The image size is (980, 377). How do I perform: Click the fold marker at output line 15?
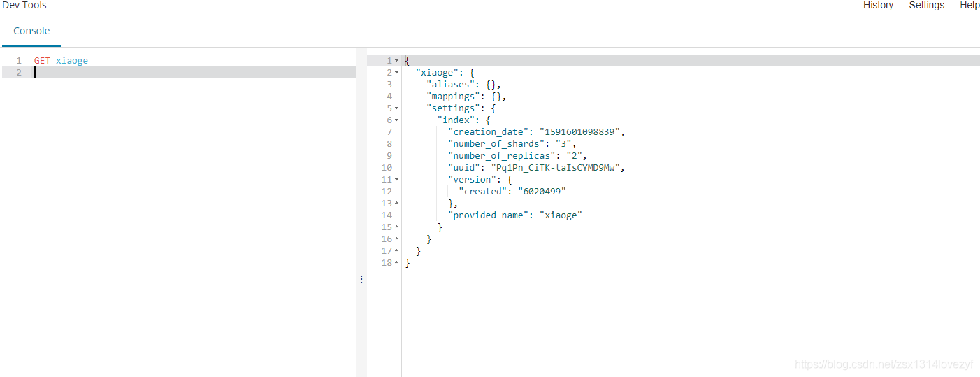[397, 227]
